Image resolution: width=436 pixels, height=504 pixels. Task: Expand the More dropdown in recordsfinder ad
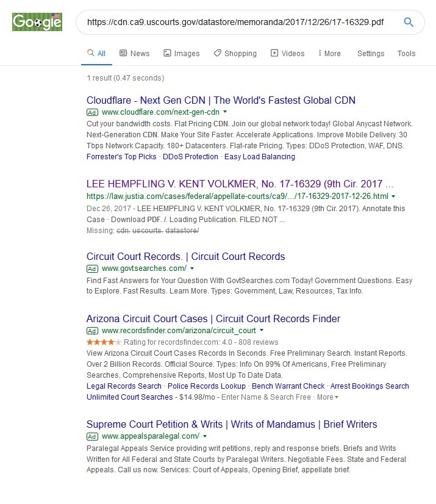[327, 397]
